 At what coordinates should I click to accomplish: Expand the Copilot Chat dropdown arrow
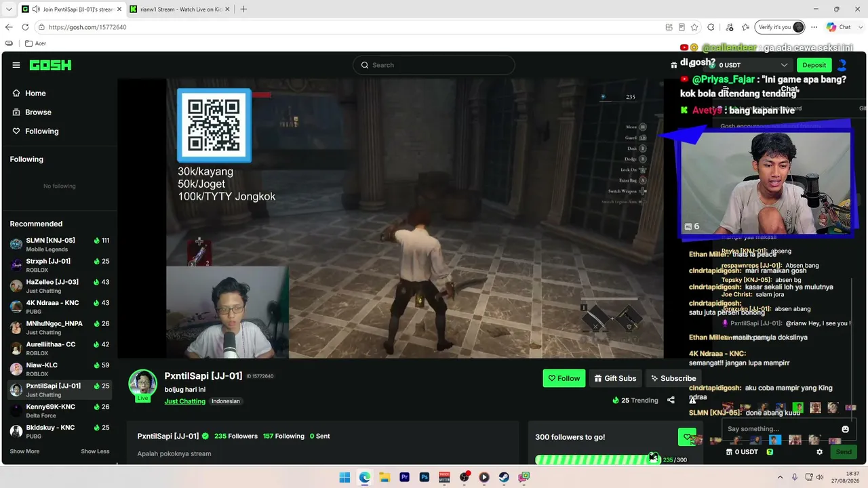[x=860, y=27]
